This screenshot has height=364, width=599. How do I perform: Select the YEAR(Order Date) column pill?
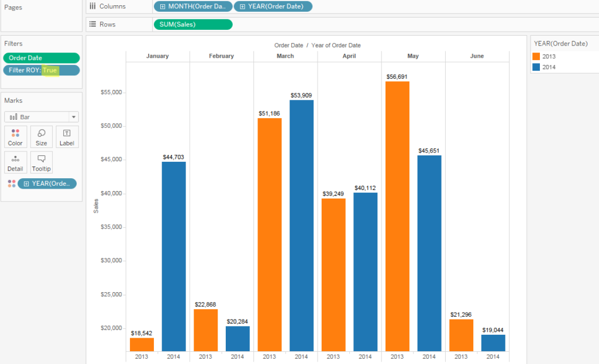tap(273, 6)
